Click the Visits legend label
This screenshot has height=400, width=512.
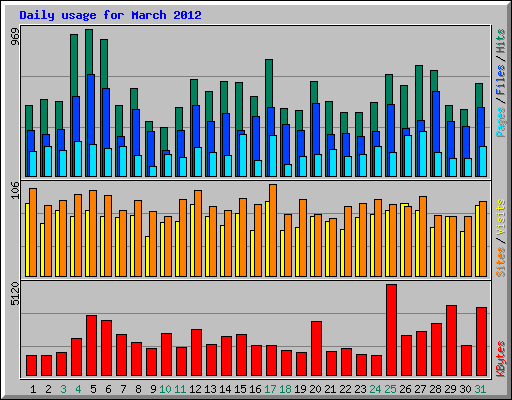[x=500, y=217]
